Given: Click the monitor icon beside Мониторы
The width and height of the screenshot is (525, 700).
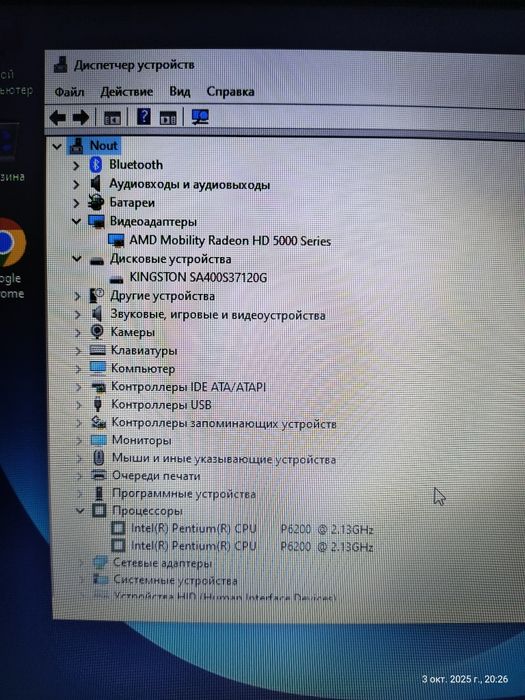Looking at the screenshot, I should click(x=98, y=440).
